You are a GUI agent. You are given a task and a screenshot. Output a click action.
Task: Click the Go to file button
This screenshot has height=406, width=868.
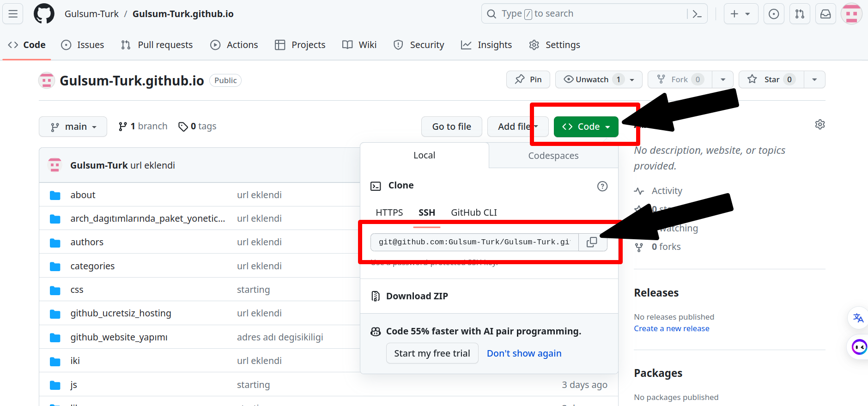point(452,127)
